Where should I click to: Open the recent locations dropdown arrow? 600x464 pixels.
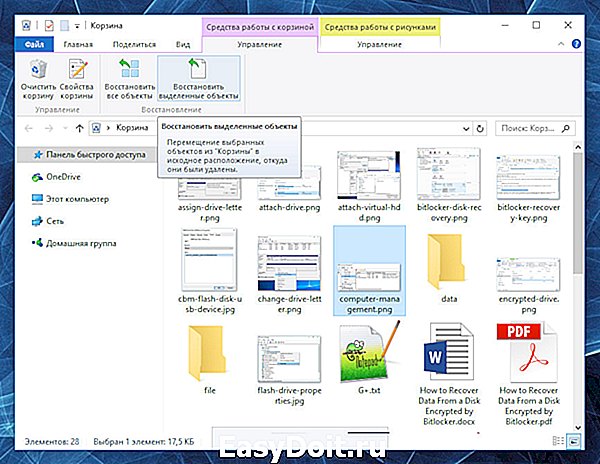tap(65, 129)
